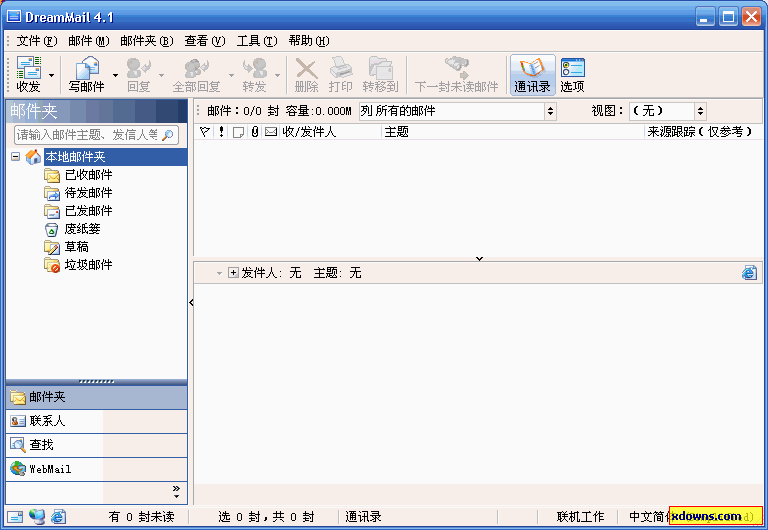The height and width of the screenshot is (530, 768).
Task: Switch to the 联系人 navigation pane
Action: click(x=96, y=421)
